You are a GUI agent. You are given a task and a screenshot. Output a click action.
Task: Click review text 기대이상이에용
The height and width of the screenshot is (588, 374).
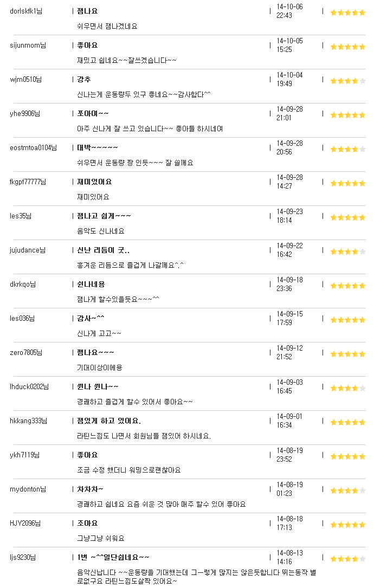(x=99, y=368)
